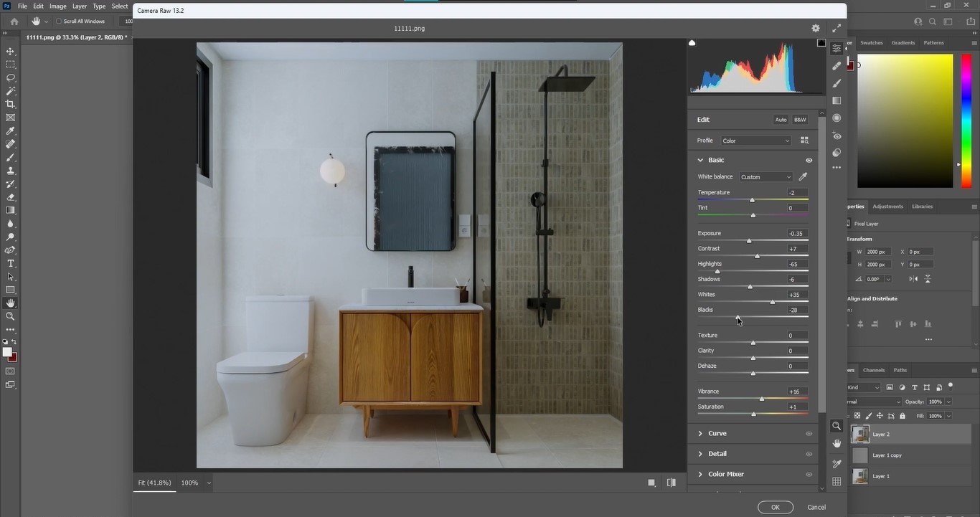The height and width of the screenshot is (517, 980).
Task: Open Camera Raw settings gear icon
Action: pos(815,28)
